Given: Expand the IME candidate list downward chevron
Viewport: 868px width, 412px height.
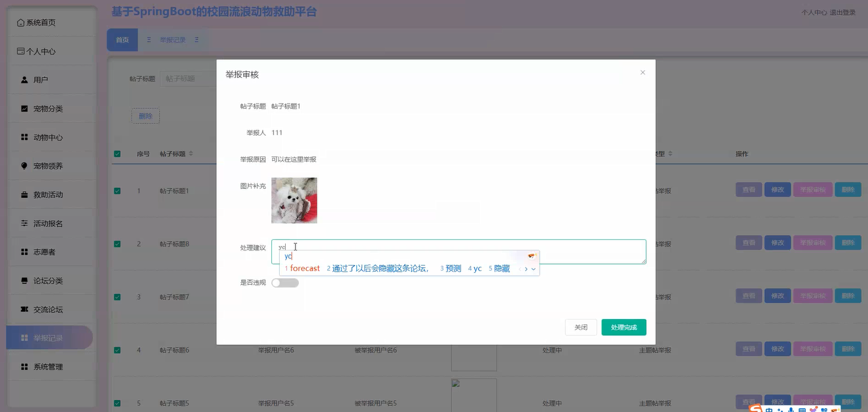Looking at the screenshot, I should (533, 269).
